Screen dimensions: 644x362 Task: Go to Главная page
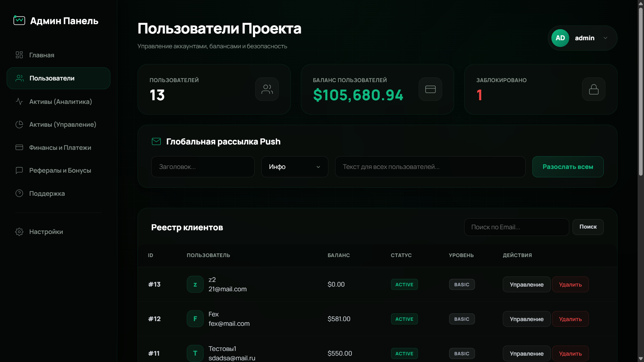[58, 55]
